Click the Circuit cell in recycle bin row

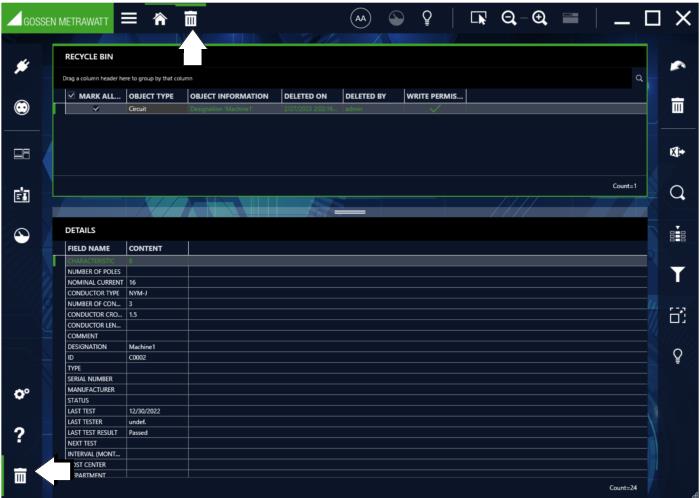(x=157, y=109)
